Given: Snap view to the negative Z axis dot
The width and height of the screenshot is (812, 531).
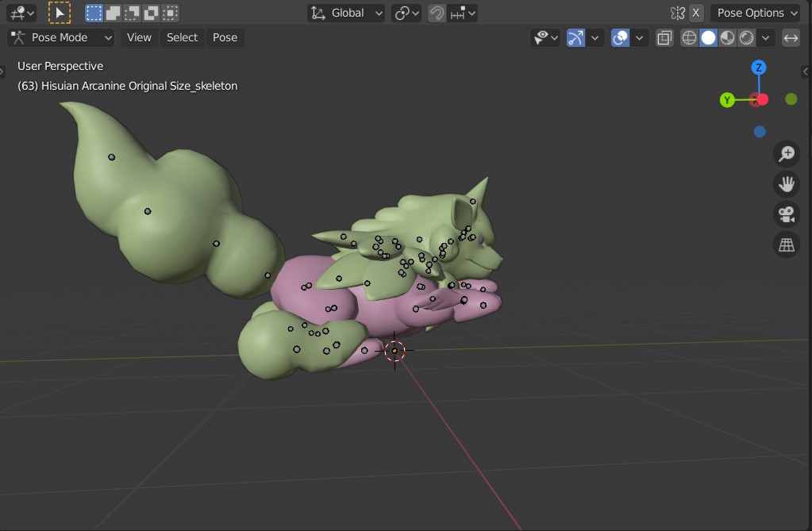Looking at the screenshot, I should 760,132.
